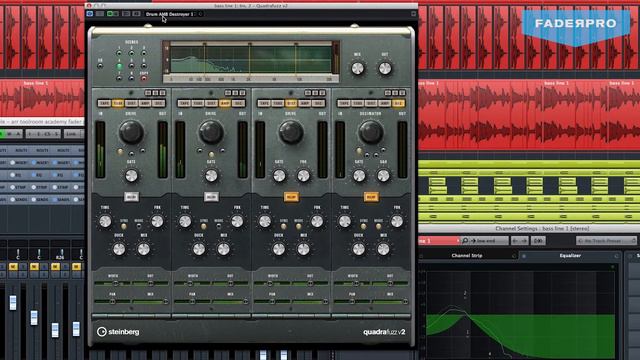The height and width of the screenshot is (360, 640).
Task: Click the band 1 delay TIME knob
Action: [105, 222]
